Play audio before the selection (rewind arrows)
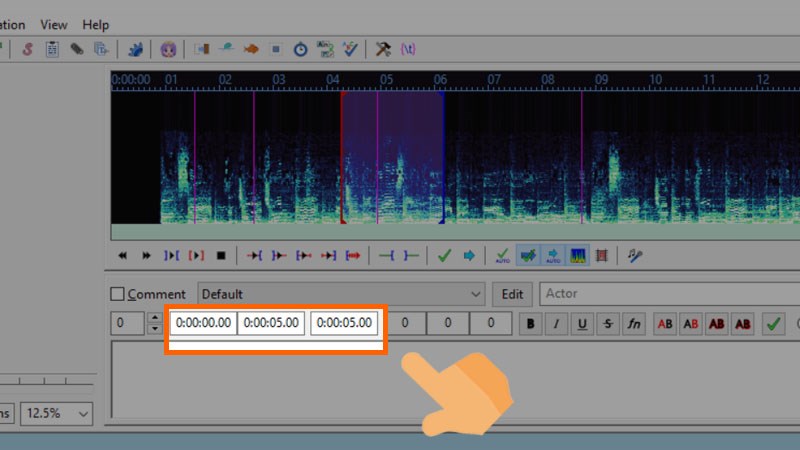Screen dimensions: 800x450 [122, 256]
